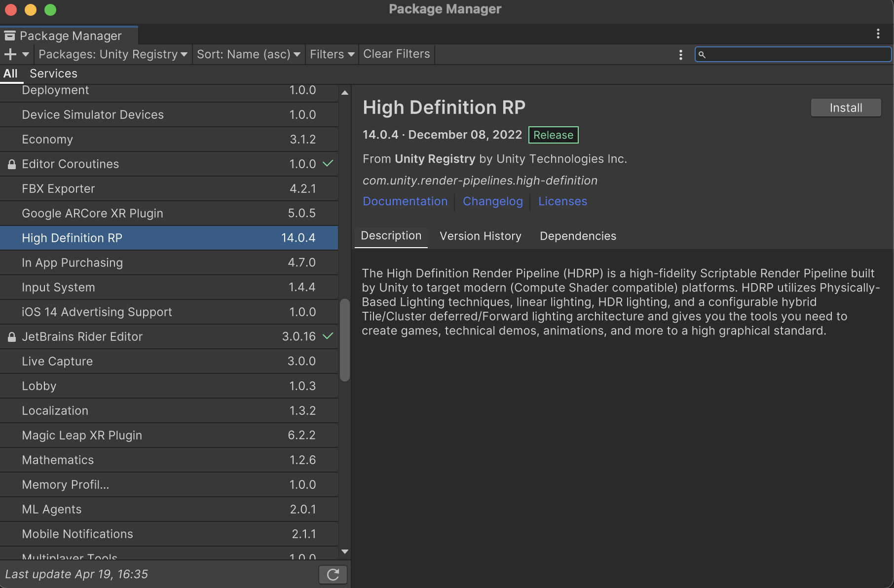The image size is (894, 588).
Task: Select the Services tab
Action: click(x=53, y=73)
